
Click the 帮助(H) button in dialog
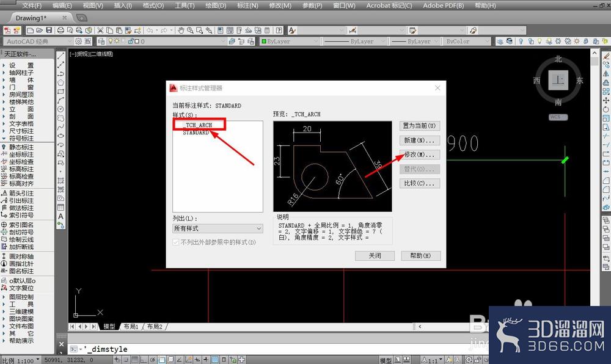[x=420, y=256]
